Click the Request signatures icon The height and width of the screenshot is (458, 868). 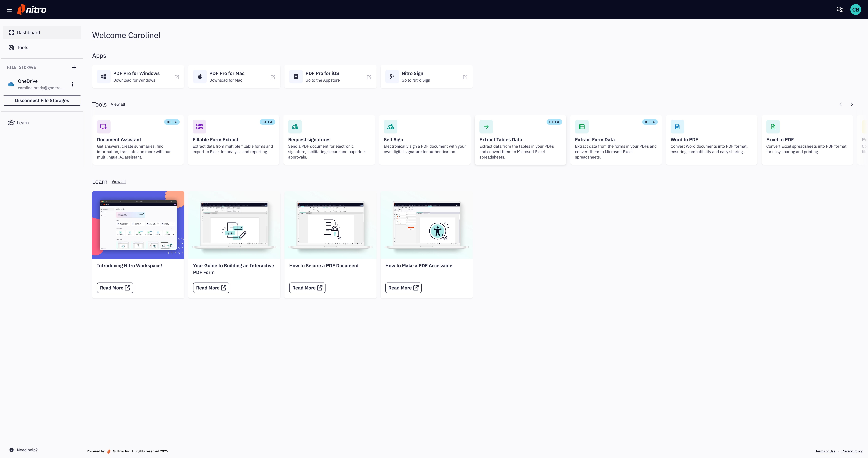295,127
